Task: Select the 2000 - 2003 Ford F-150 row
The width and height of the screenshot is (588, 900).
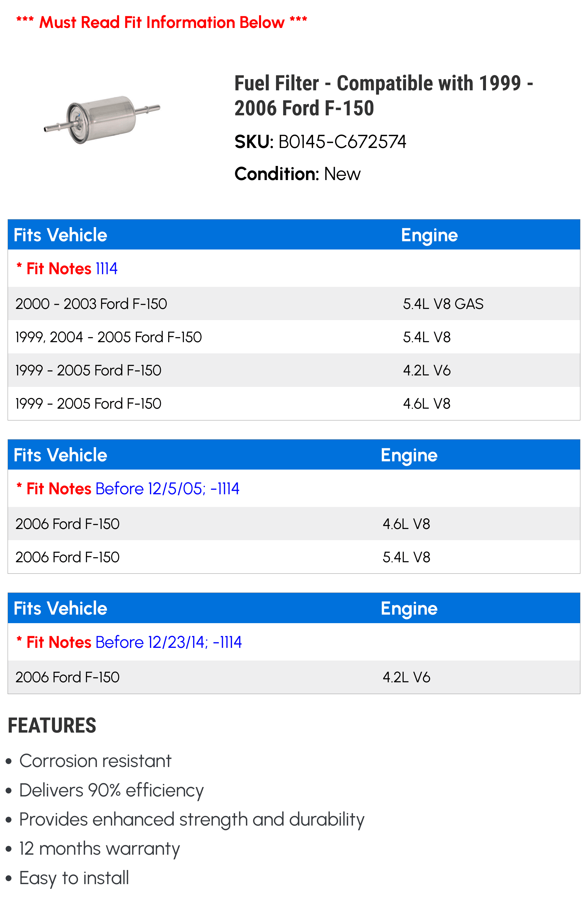Action: pos(91,304)
